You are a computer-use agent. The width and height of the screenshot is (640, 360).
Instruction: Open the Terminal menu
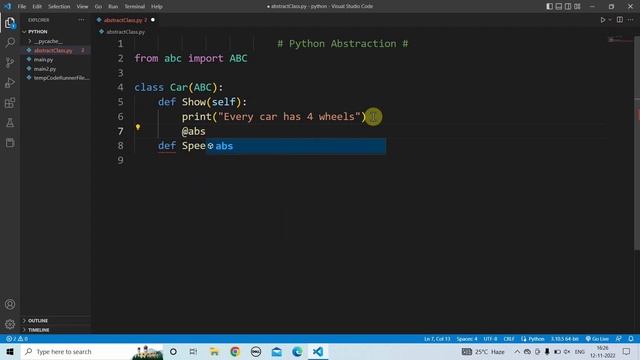[135, 7]
